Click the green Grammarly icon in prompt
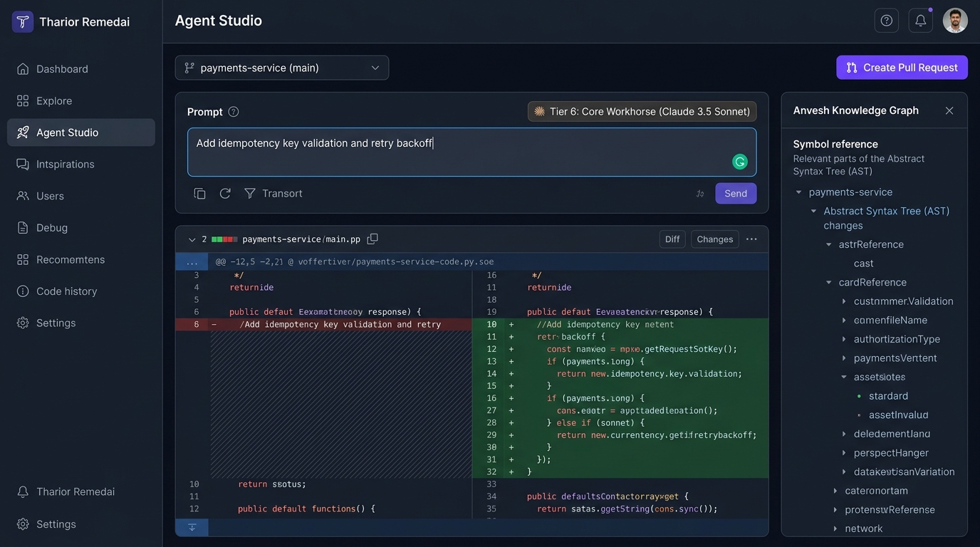This screenshot has height=547, width=980. tap(740, 162)
